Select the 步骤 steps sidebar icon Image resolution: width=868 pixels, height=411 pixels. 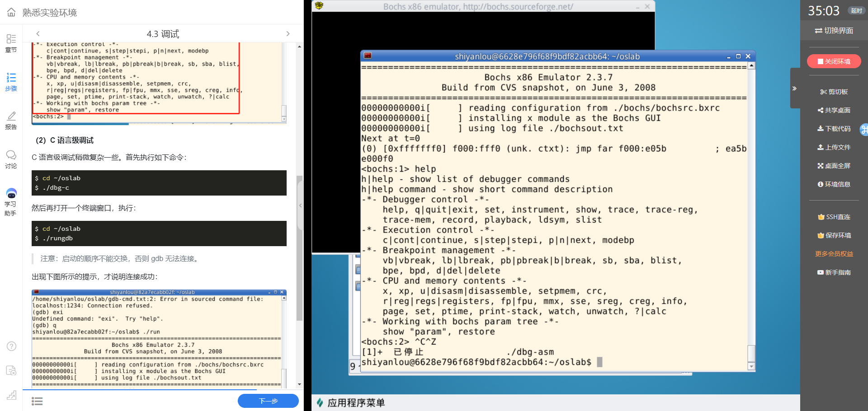tap(11, 82)
